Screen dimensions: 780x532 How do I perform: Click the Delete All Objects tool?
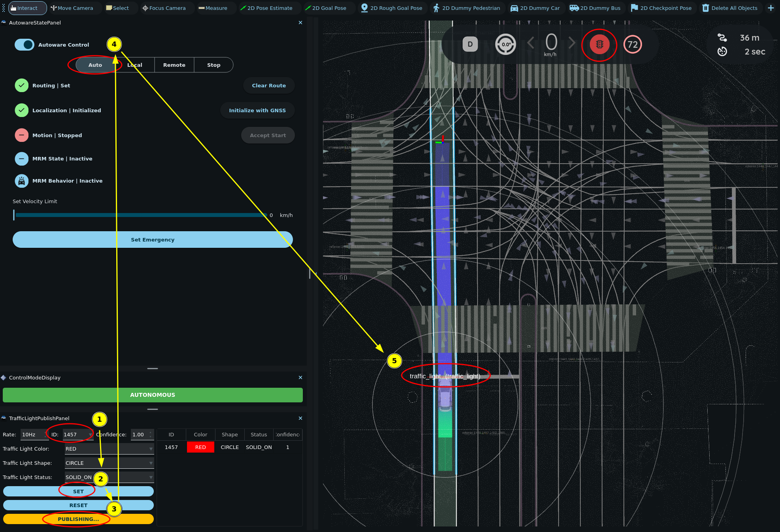pyautogui.click(x=730, y=8)
